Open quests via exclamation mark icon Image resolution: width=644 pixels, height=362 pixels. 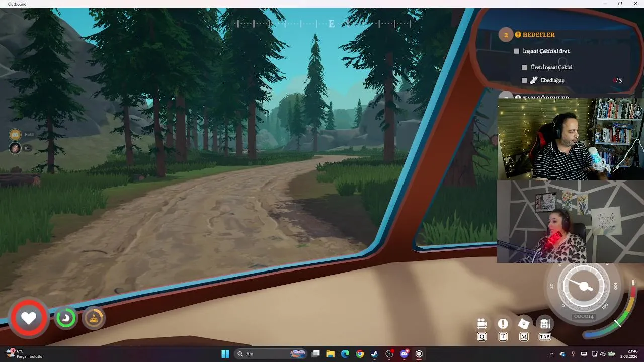click(x=503, y=324)
